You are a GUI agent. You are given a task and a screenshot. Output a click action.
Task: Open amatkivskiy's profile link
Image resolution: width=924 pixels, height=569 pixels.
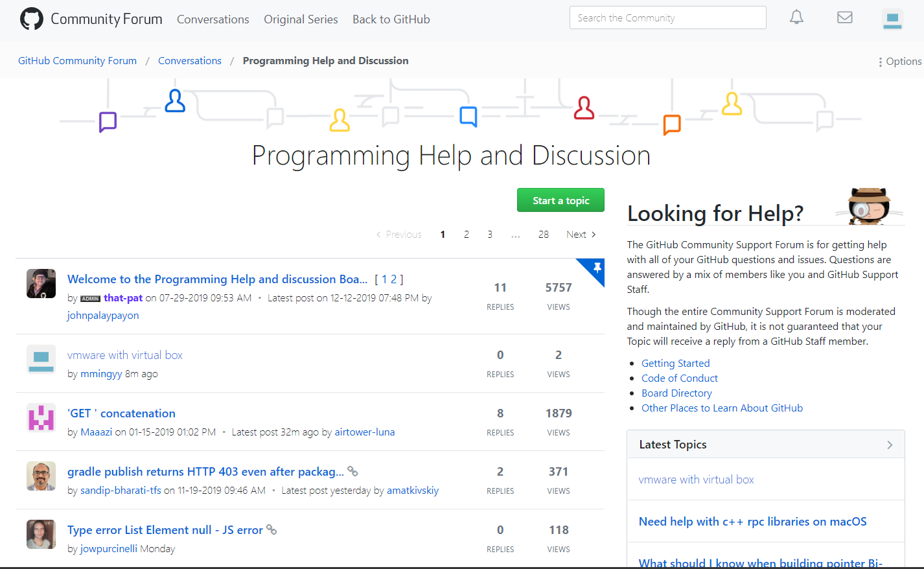pyautogui.click(x=413, y=491)
